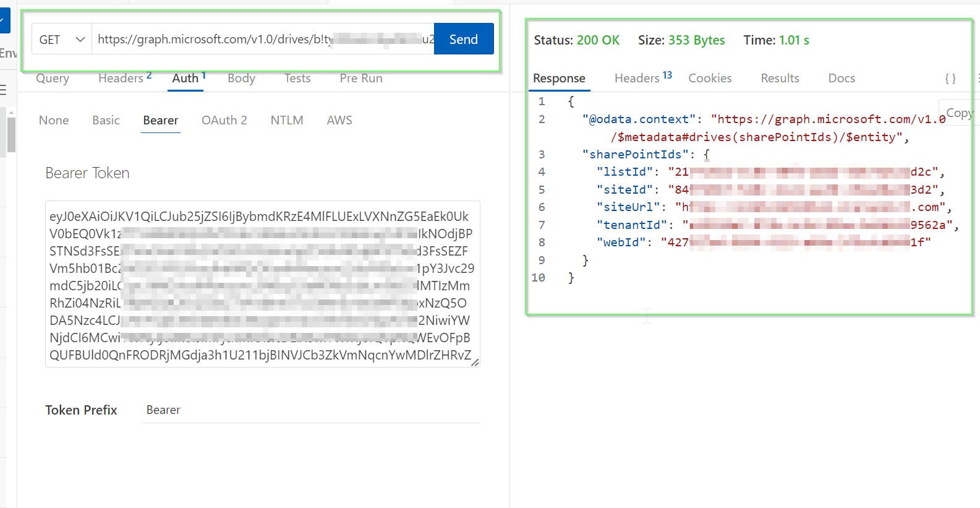Send the GET request
980x508 pixels.
(464, 39)
